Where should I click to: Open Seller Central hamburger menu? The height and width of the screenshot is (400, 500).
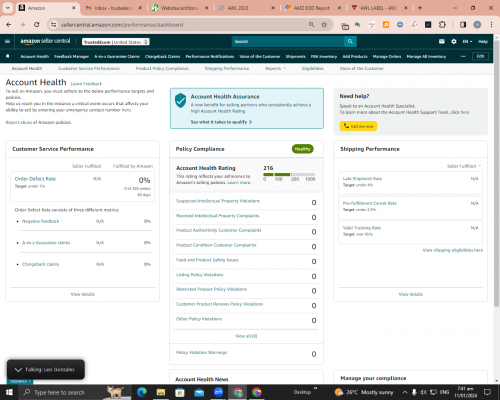pyautogui.click(x=7, y=42)
